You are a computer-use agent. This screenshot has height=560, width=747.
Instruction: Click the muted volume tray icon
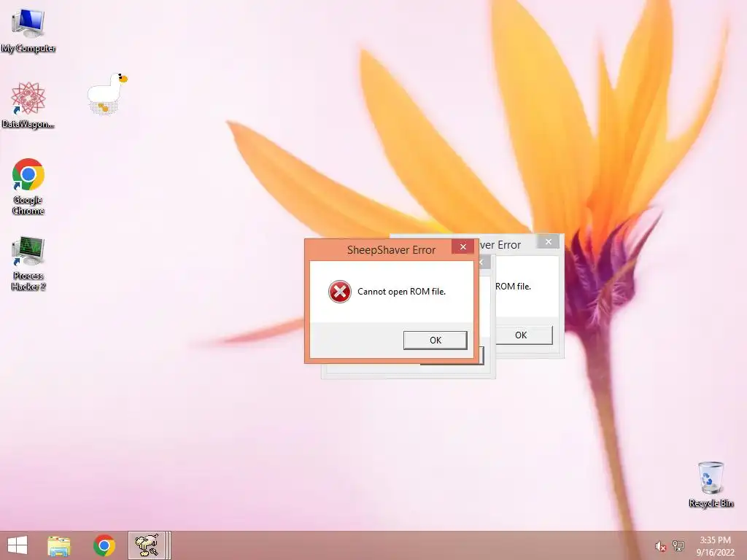pos(660,546)
